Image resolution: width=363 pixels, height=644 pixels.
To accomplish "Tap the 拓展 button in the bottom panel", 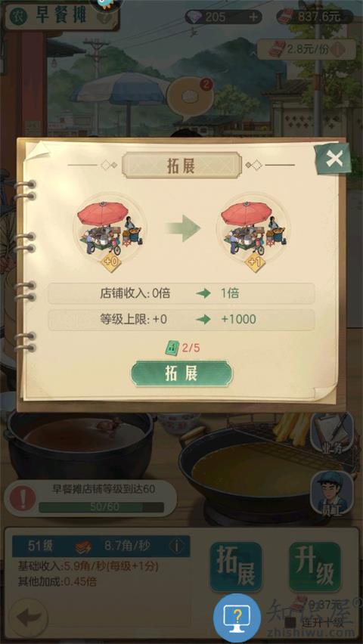I will click(x=235, y=566).
